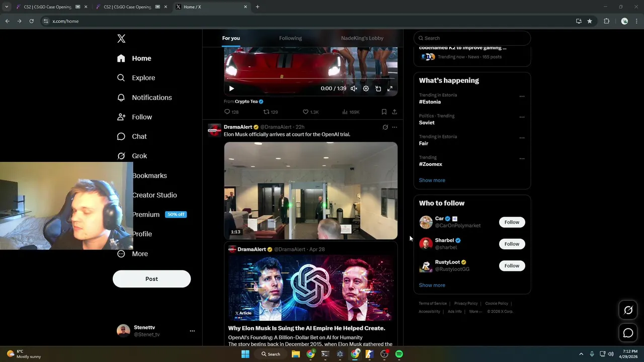The width and height of the screenshot is (644, 362).
Task: Open options for #Estonia trend
Action: click(522, 96)
